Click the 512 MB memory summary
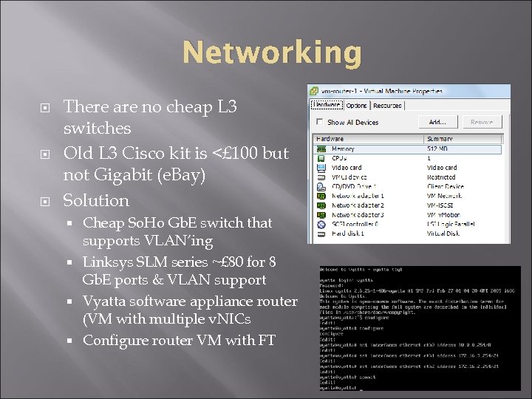 (437, 149)
